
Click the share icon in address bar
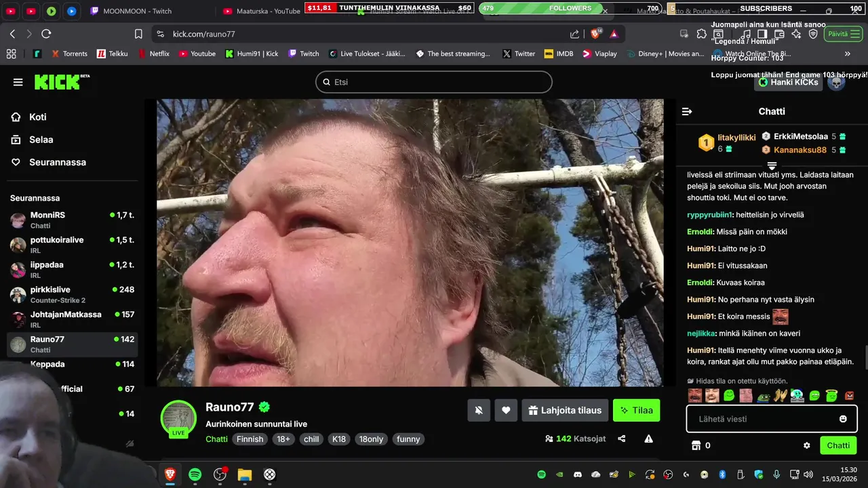pos(574,34)
